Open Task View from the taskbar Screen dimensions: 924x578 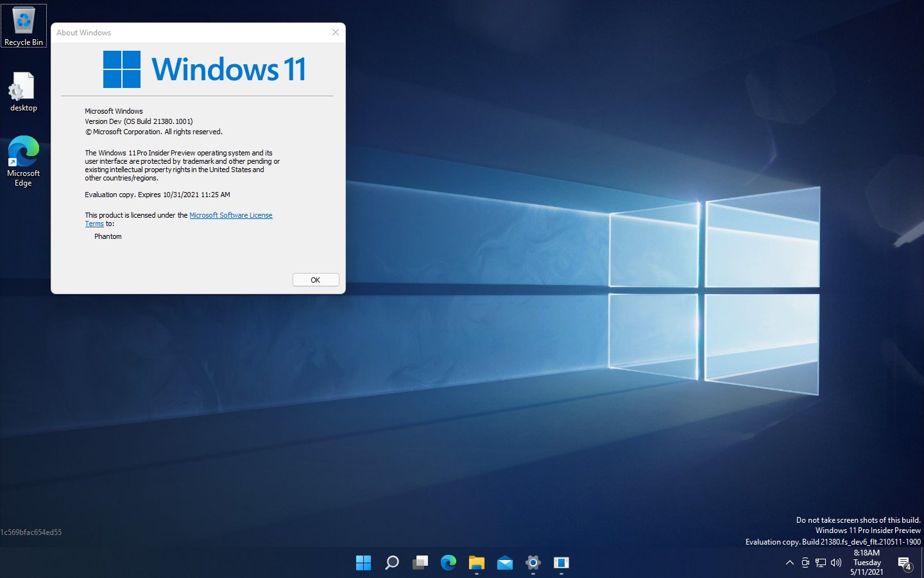coord(420,563)
